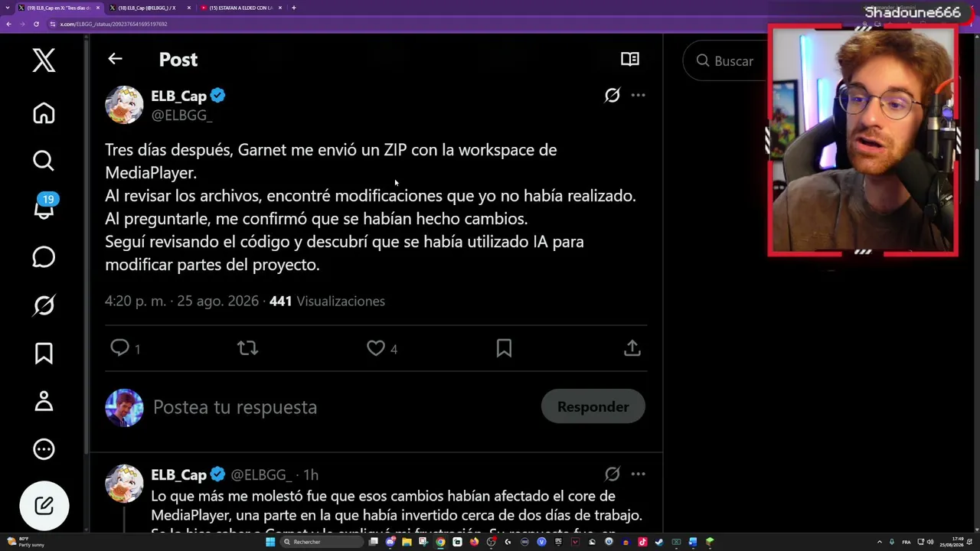The height and width of the screenshot is (551, 980).
Task: Click the reply avatar beside 'Postea tu respuesta'
Action: tap(124, 407)
